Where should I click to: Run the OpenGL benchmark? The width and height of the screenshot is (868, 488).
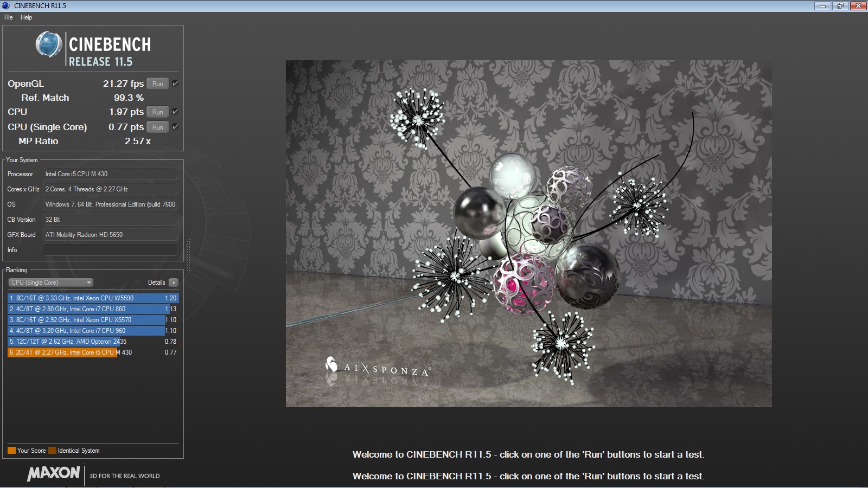[x=157, y=84]
